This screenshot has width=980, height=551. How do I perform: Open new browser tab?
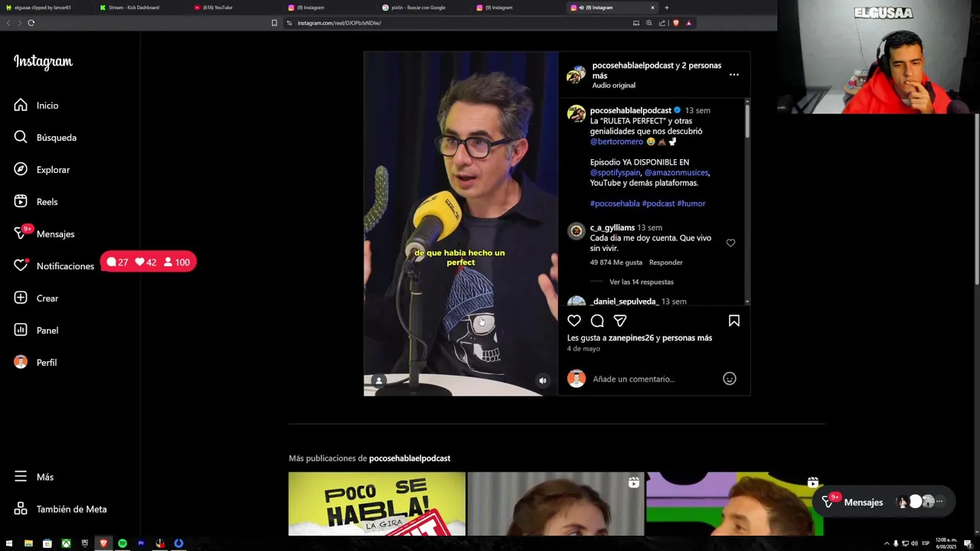666,8
